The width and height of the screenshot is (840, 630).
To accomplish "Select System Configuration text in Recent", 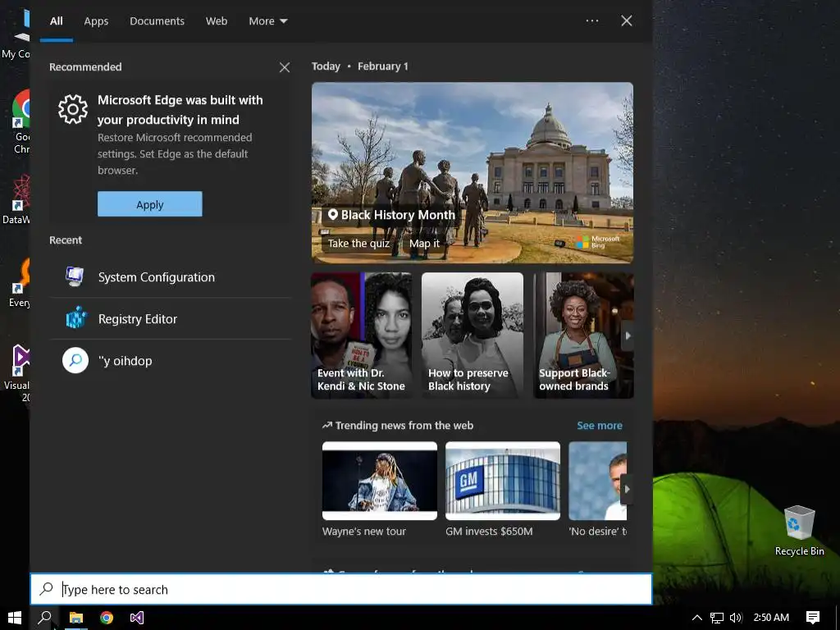I will (x=157, y=277).
